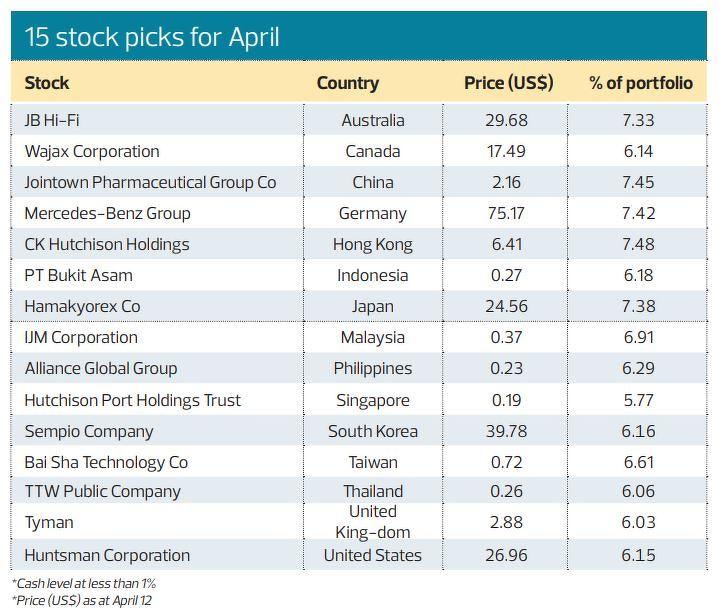Image resolution: width=719 pixels, height=615 pixels.
Task: Click Huntsman Corporation portfolio value 6.15
Action: click(638, 555)
